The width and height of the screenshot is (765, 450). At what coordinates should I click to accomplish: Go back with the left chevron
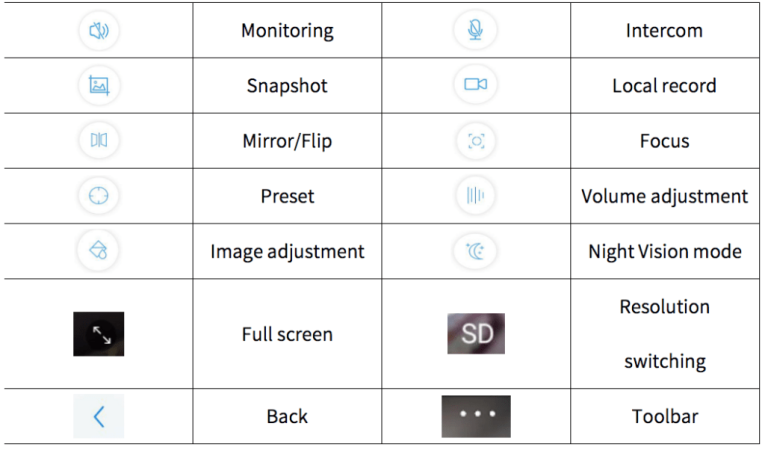click(98, 416)
